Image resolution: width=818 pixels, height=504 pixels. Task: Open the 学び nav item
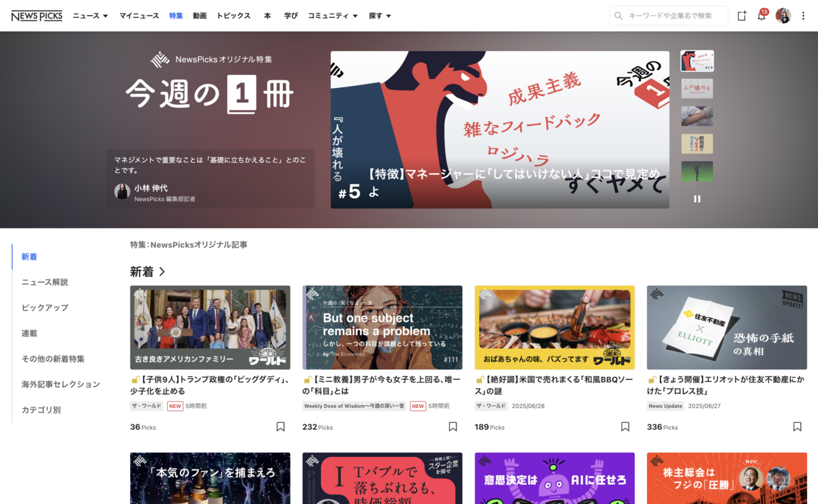[291, 16]
